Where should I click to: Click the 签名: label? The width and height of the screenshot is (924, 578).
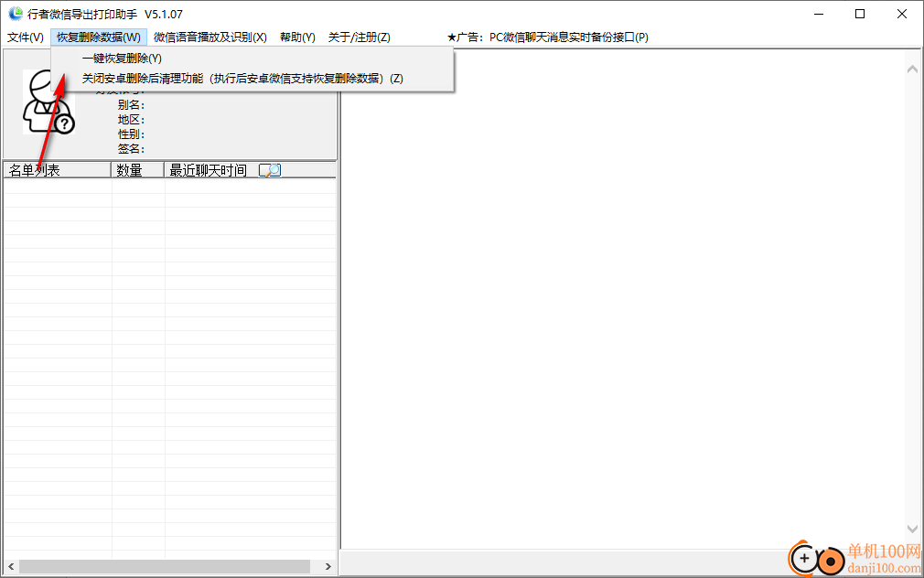131,149
